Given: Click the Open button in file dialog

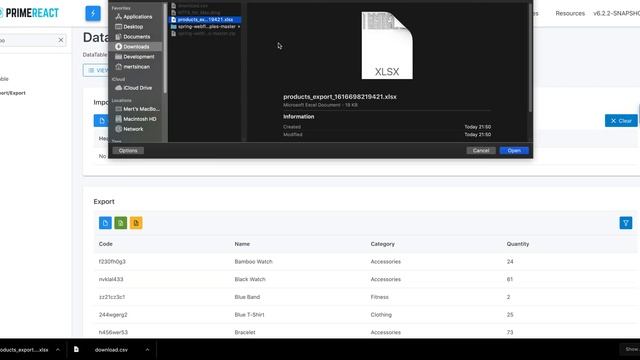Looking at the screenshot, I should (514, 151).
